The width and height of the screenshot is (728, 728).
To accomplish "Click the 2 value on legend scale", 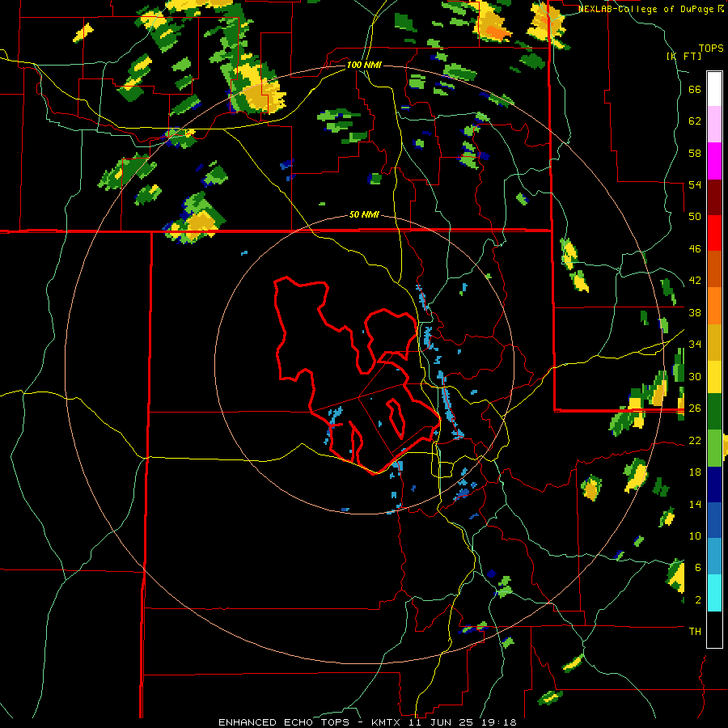I will pyautogui.click(x=697, y=600).
